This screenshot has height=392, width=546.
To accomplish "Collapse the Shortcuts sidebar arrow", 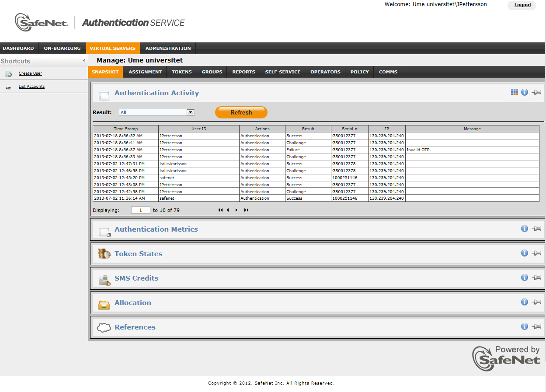I will (84, 61).
